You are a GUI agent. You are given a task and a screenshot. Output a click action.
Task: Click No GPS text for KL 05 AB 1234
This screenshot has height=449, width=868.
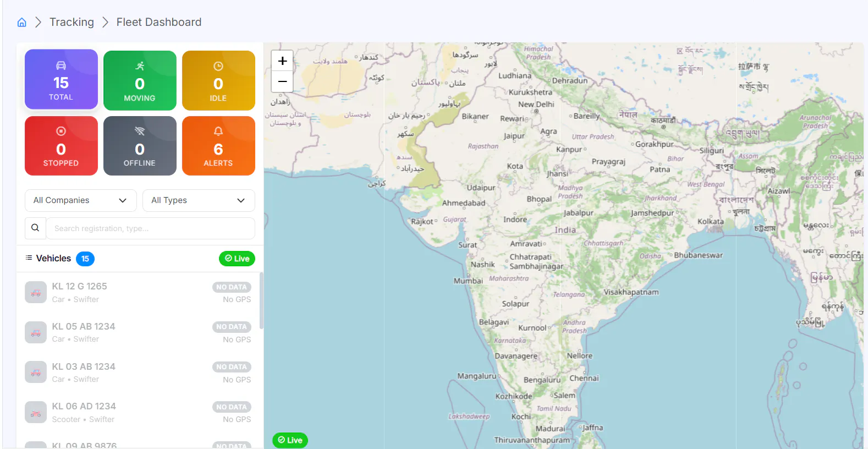point(237,340)
